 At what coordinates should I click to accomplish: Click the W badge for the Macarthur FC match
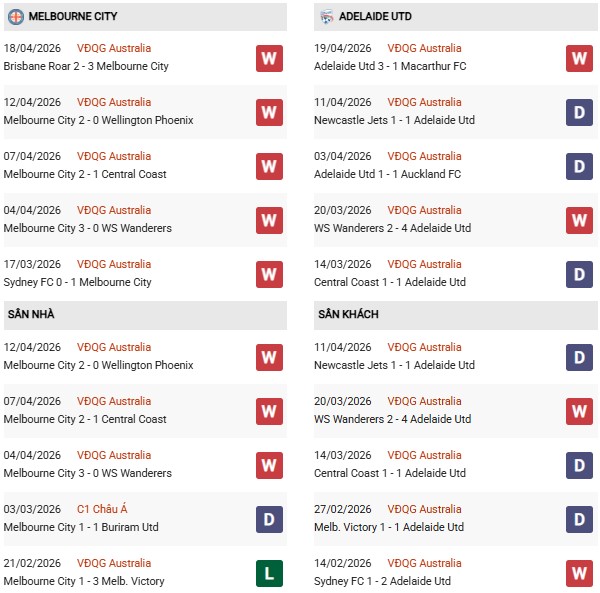pyautogui.click(x=580, y=58)
